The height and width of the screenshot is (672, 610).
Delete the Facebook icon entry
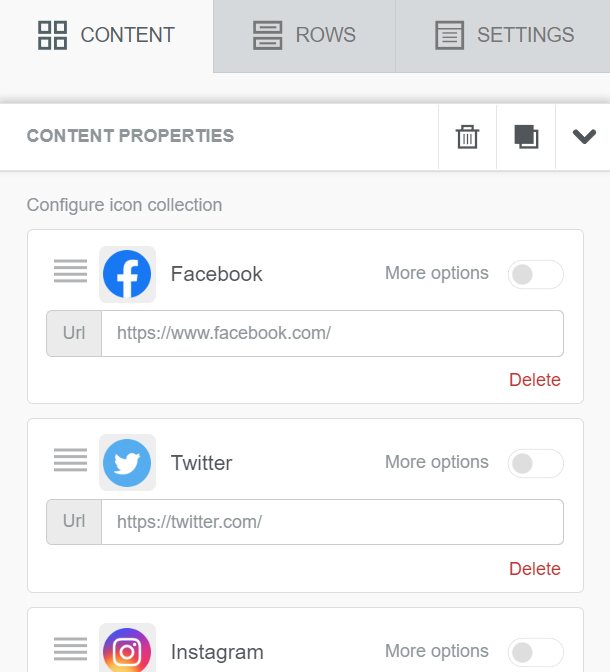535,380
